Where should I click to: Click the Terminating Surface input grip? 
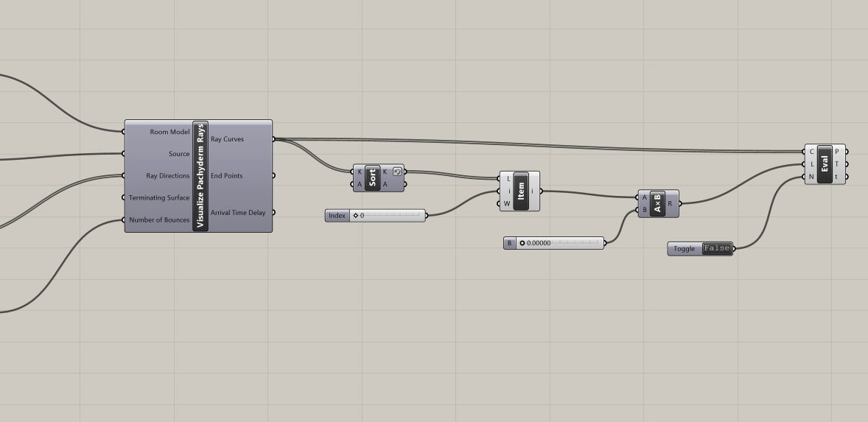click(x=124, y=197)
